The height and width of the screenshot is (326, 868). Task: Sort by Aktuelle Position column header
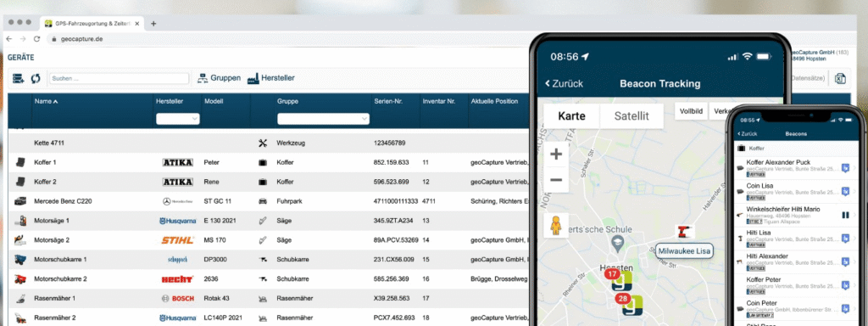pyautogui.click(x=494, y=102)
